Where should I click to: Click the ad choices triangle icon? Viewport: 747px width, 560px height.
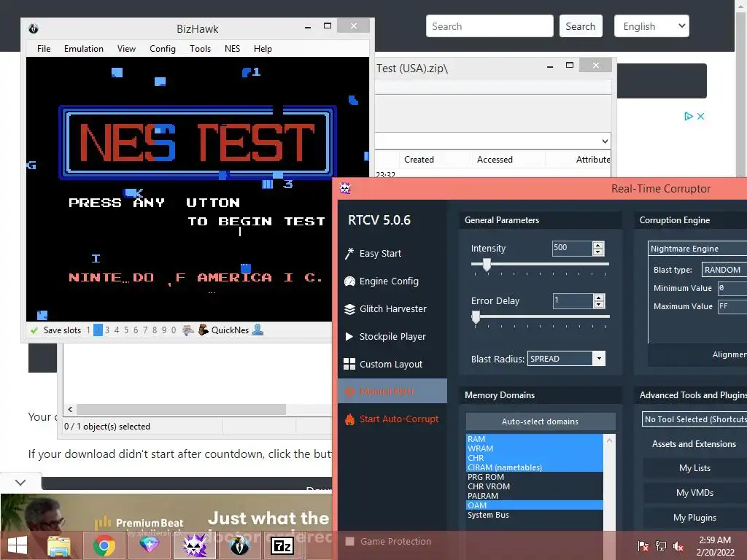688,116
